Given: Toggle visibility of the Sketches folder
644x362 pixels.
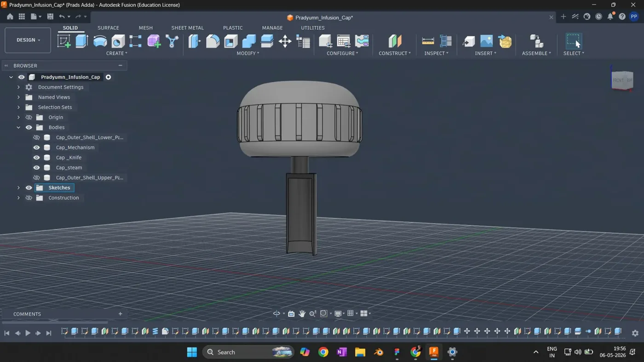Looking at the screenshot, I should tap(29, 188).
